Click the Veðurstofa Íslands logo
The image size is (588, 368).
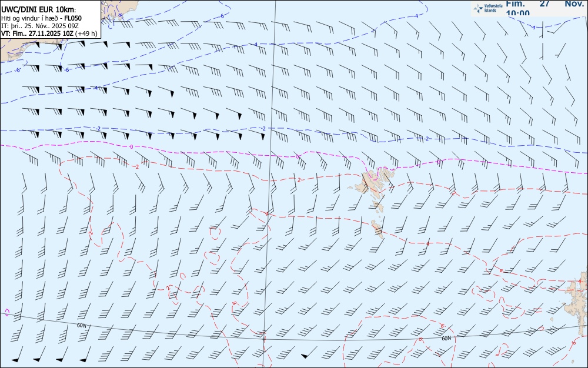pos(488,8)
